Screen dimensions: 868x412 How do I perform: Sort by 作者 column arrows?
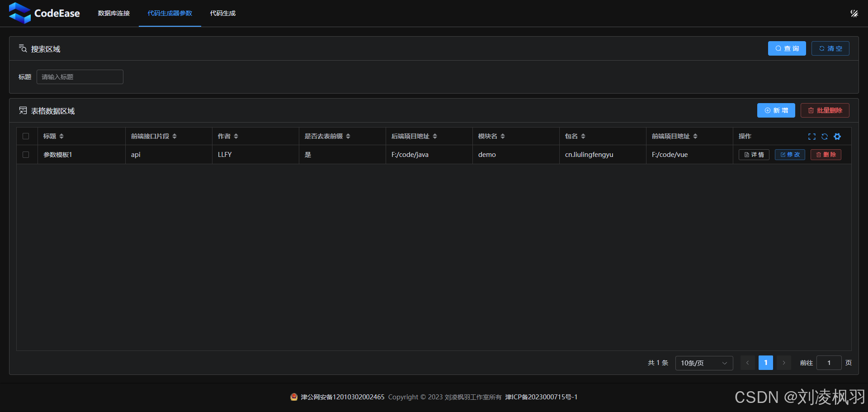pos(236,136)
